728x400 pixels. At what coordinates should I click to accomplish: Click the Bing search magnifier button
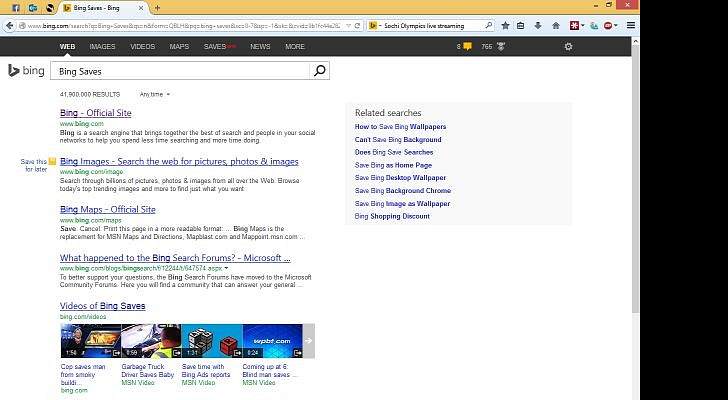tap(319, 71)
